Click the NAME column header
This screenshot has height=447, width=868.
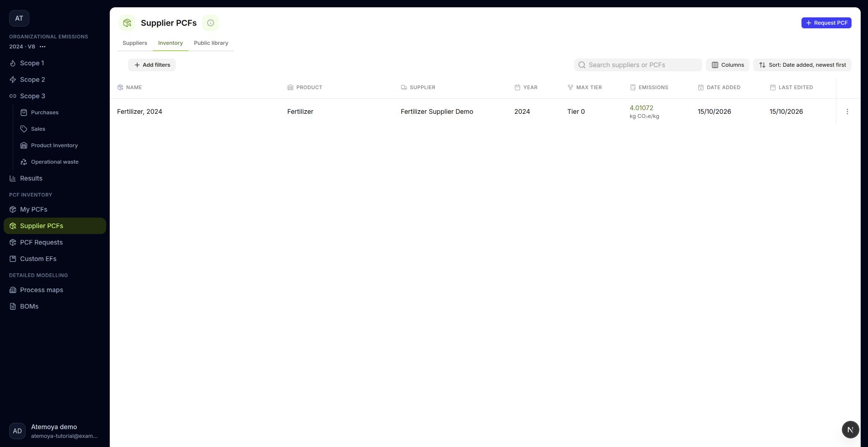(x=129, y=87)
